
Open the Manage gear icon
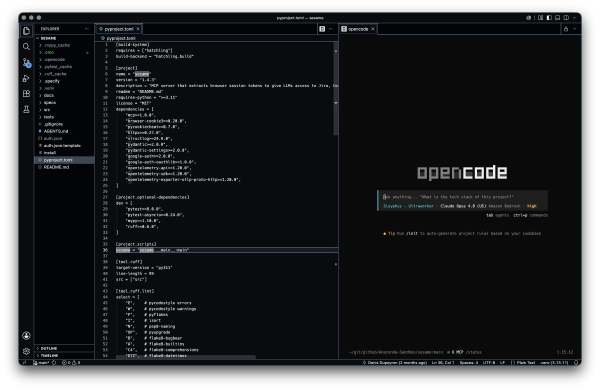[x=26, y=351]
